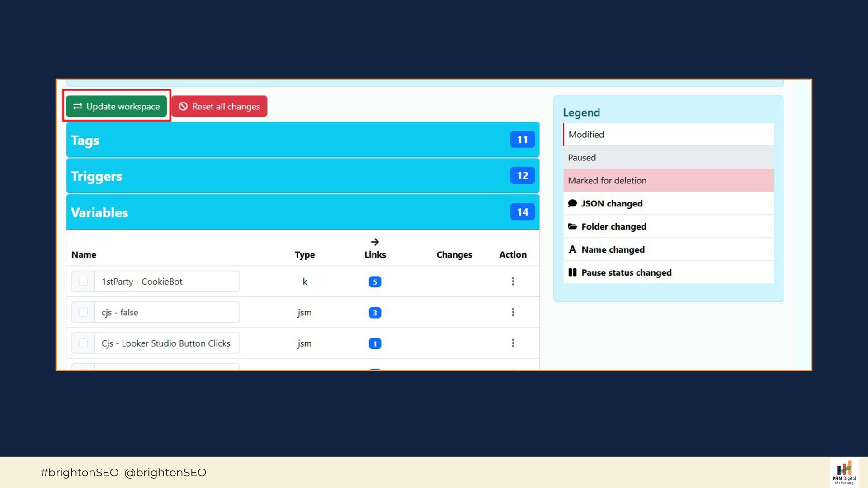Screen dimensions: 868x488
Task: Expand the Triggers section header
Action: coord(289,176)
